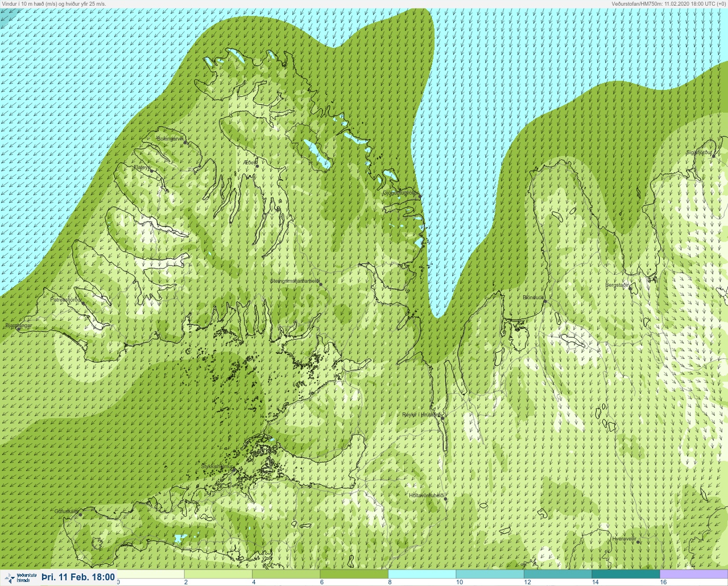Click the Patreksfjörður station dot
This screenshot has width=728, height=586.
pyautogui.click(x=84, y=303)
